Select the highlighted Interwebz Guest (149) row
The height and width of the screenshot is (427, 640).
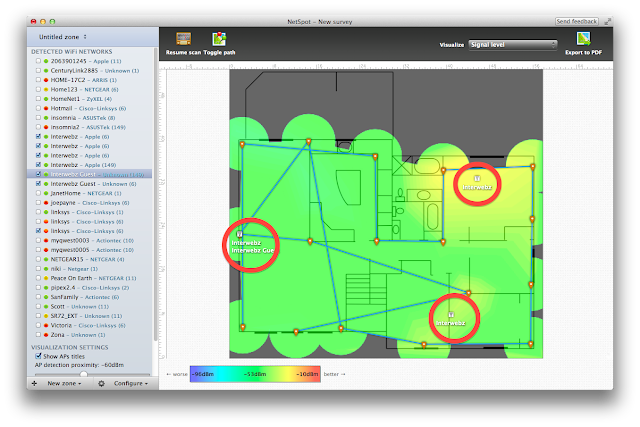[90, 174]
